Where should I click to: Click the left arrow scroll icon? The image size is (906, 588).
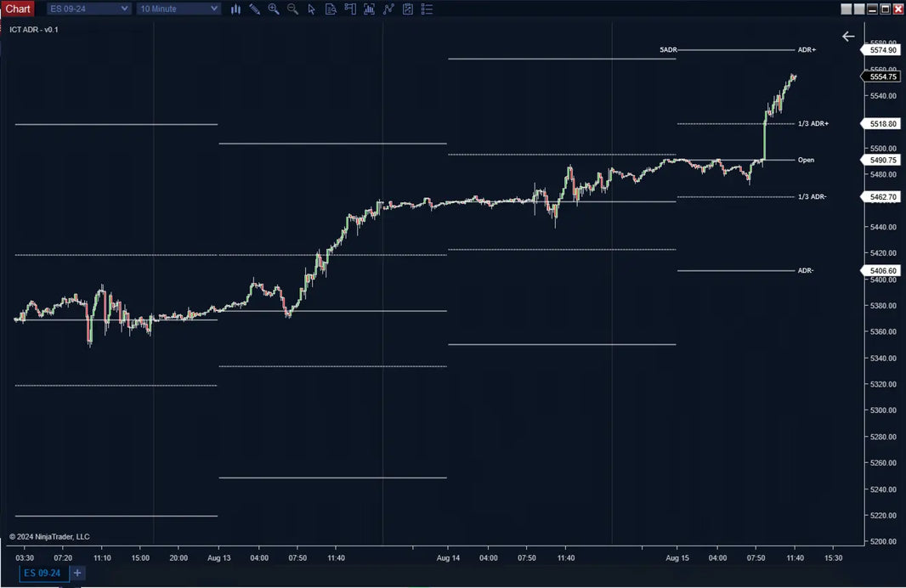[848, 36]
